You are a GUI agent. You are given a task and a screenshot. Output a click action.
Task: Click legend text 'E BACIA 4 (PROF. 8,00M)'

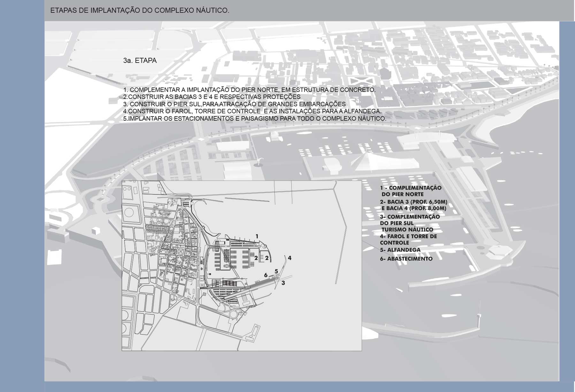[x=414, y=208]
